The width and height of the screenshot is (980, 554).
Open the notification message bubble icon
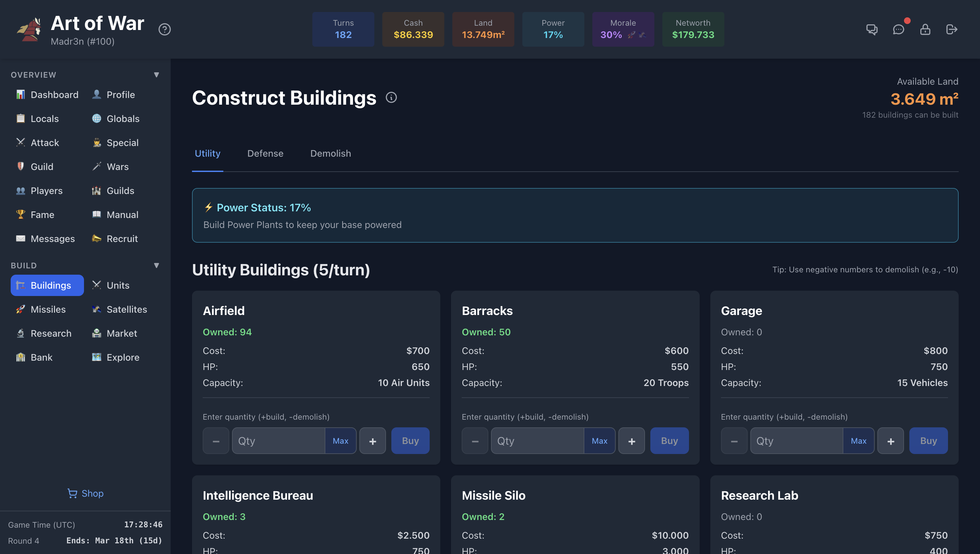[898, 29]
